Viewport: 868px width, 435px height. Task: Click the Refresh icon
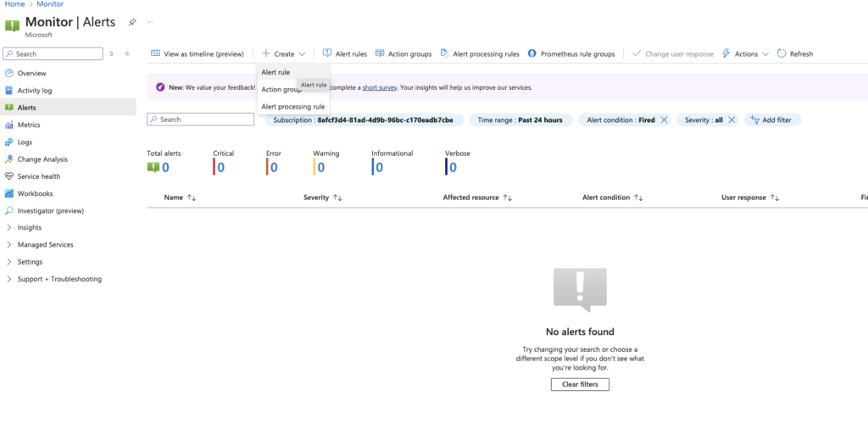[x=782, y=53]
